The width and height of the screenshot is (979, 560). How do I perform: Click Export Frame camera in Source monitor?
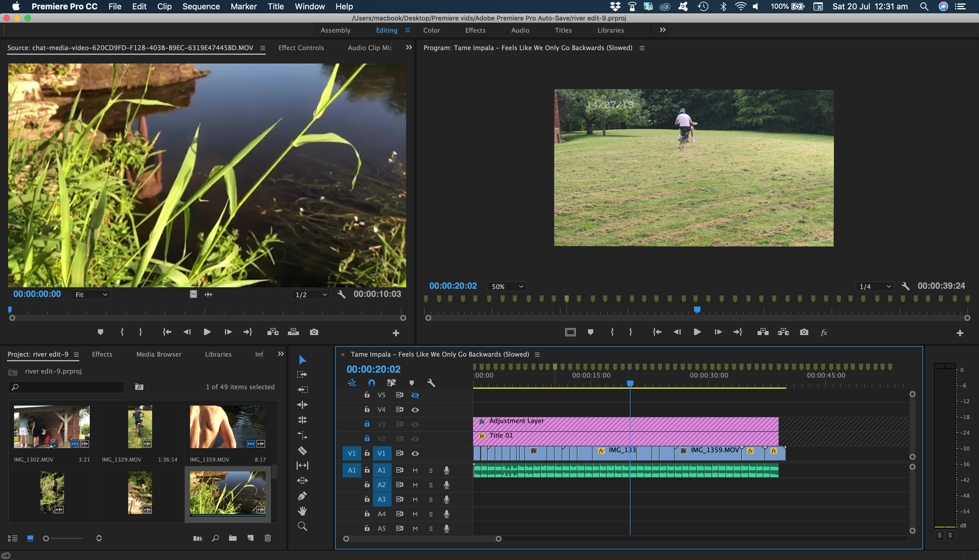(x=314, y=332)
